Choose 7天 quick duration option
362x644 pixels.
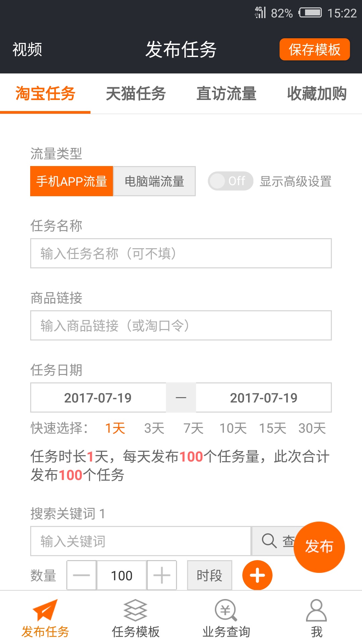[x=193, y=428]
